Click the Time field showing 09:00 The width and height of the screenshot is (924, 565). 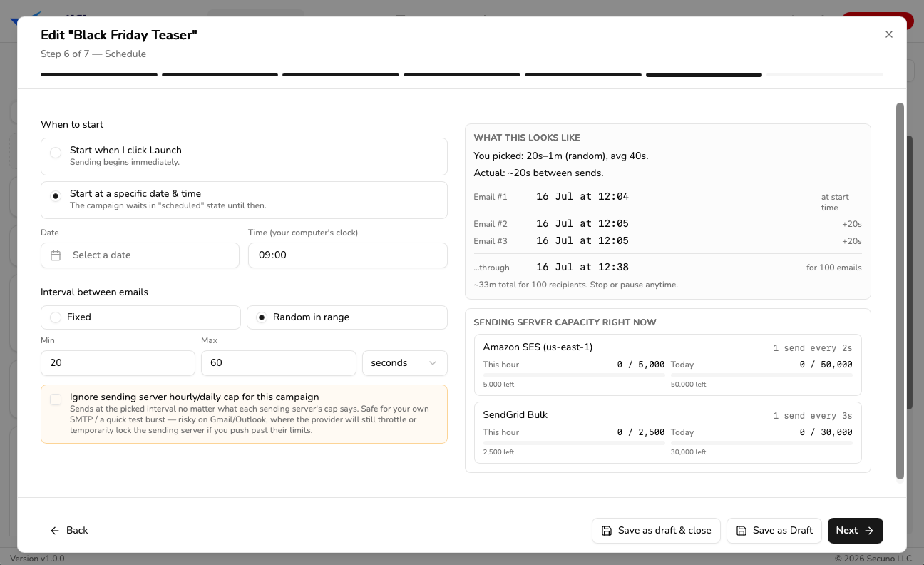point(348,255)
